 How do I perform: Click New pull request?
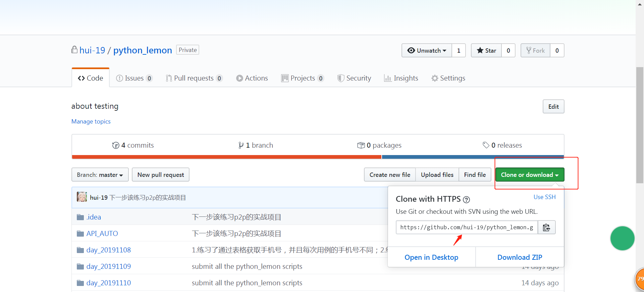click(161, 175)
